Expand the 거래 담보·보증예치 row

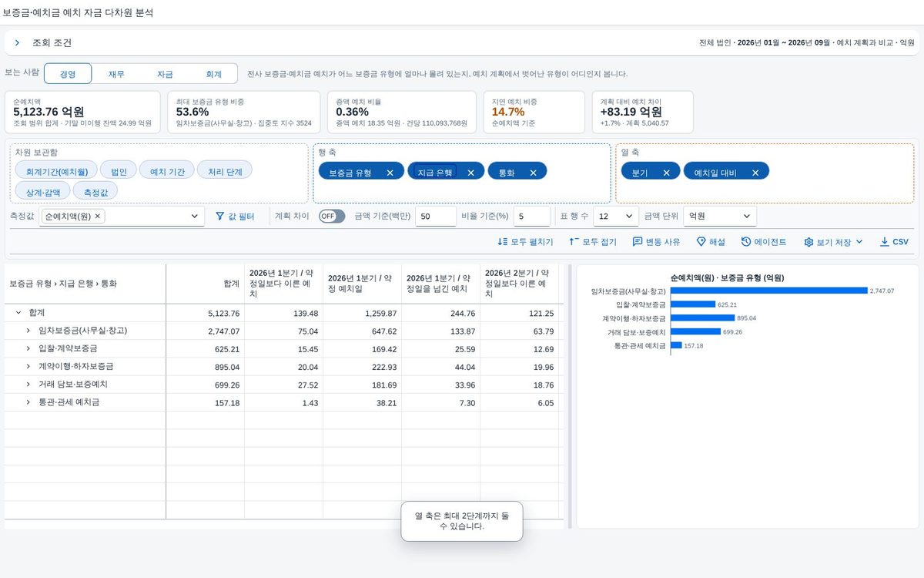tap(28, 384)
